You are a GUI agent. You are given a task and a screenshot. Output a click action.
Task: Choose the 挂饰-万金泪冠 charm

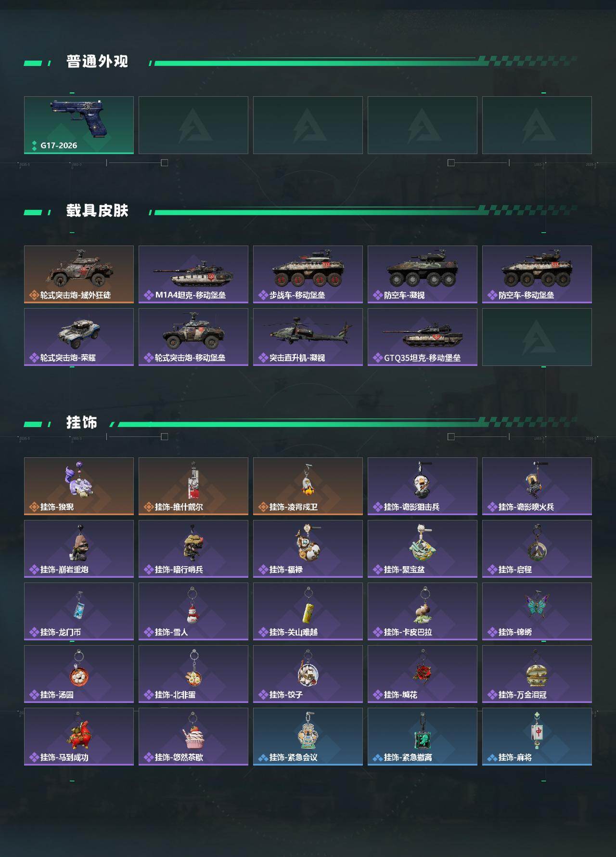pos(537,674)
